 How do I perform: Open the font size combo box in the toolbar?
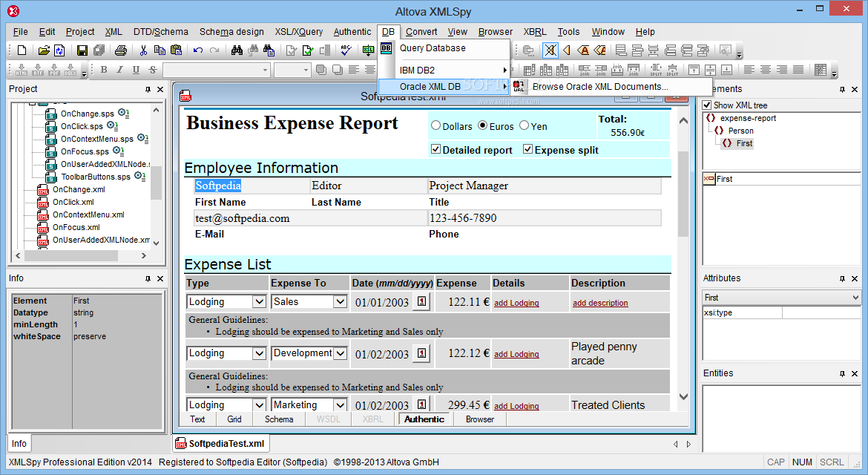point(292,70)
